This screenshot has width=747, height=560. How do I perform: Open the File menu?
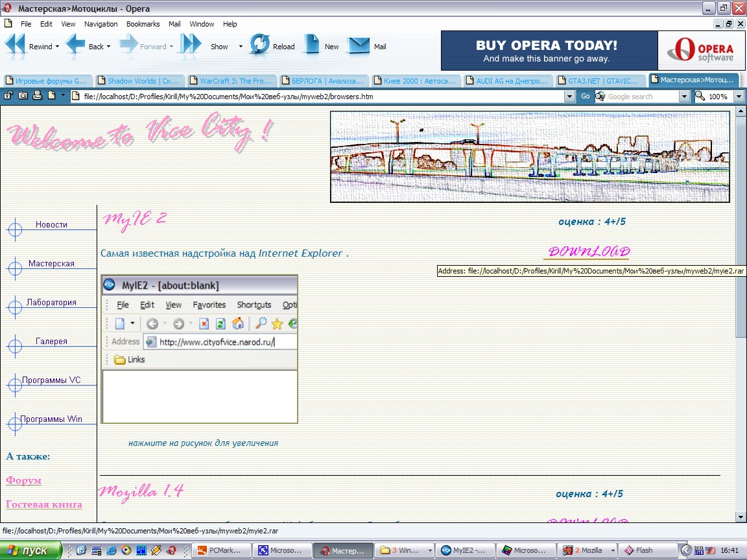(x=26, y=24)
